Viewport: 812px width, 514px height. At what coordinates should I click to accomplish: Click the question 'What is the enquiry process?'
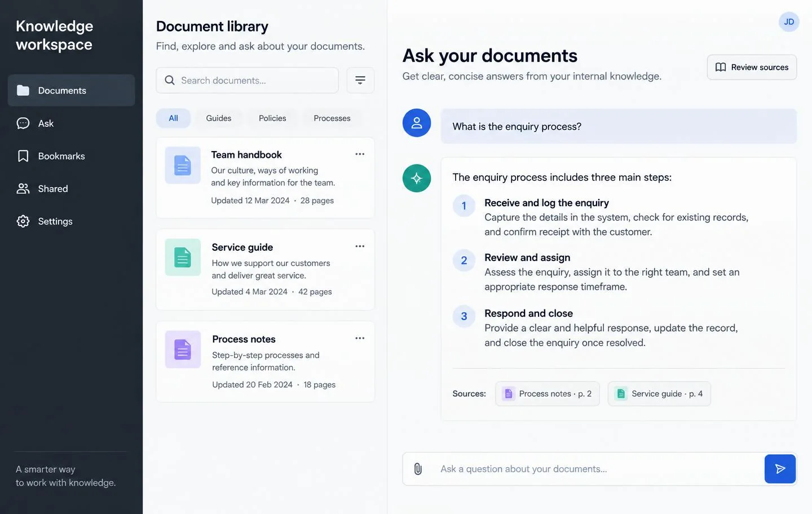tap(517, 127)
